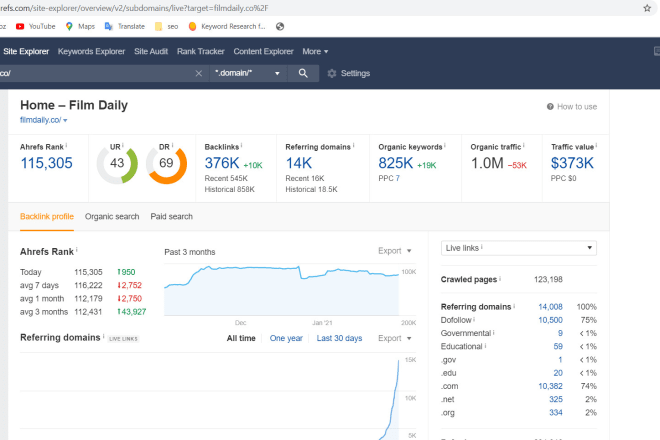Open the 14,008 referring domains link
The height and width of the screenshot is (440, 660).
click(x=550, y=307)
